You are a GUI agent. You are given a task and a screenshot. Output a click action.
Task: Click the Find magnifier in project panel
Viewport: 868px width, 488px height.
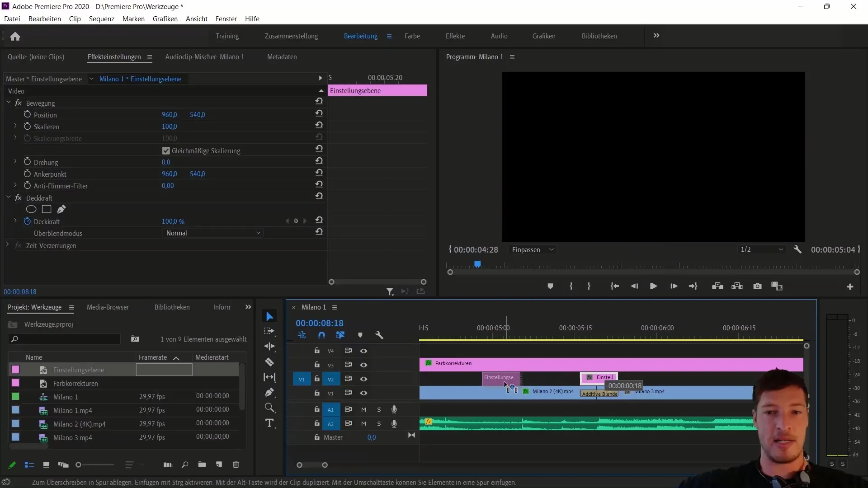click(185, 465)
